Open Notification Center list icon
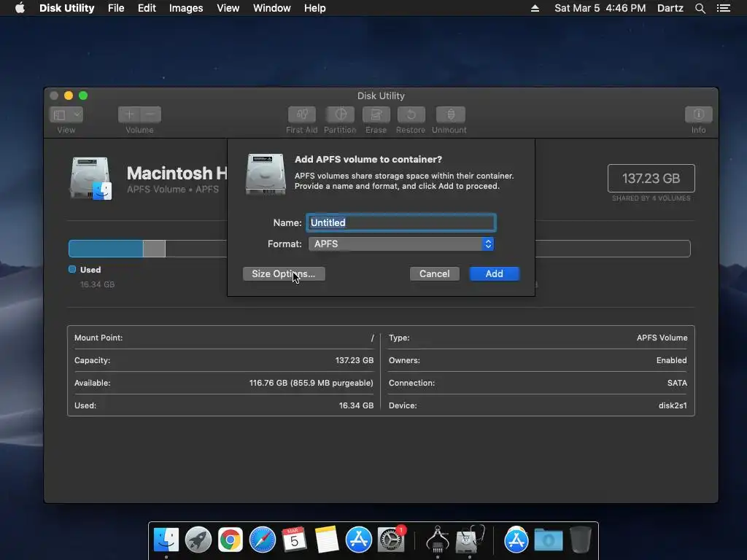The height and width of the screenshot is (560, 747). tap(723, 8)
